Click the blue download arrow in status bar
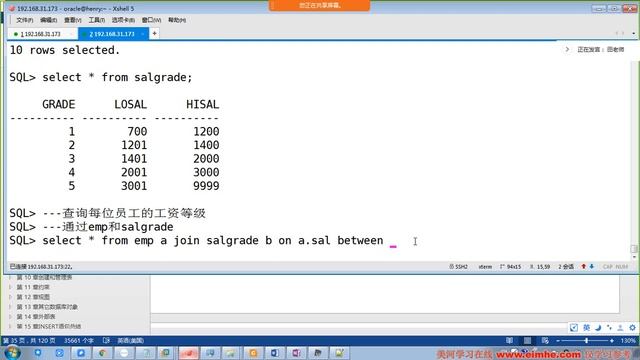640x360 pixels. 591,267
